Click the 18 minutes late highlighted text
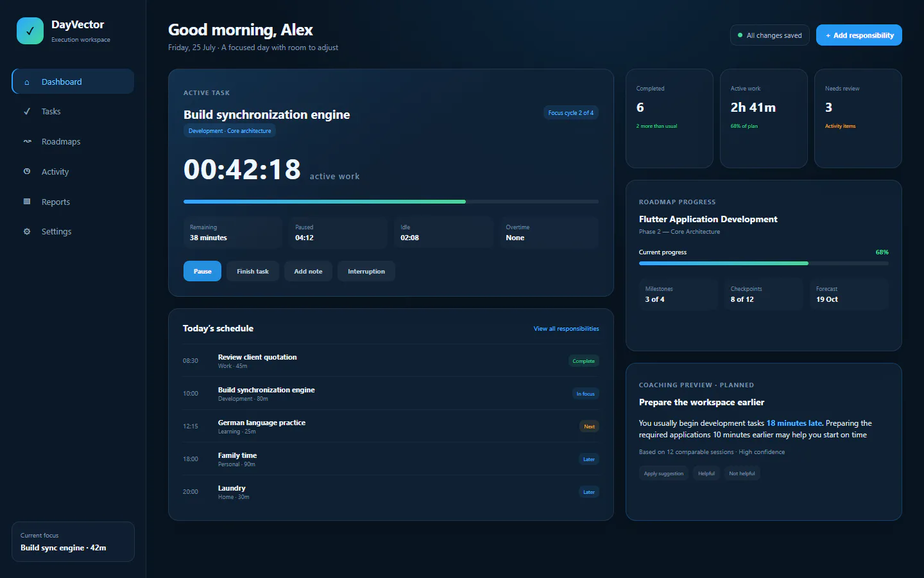 (794, 423)
